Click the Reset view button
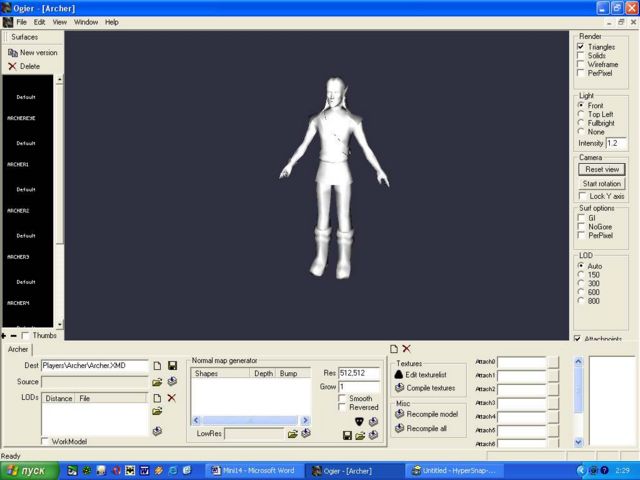This screenshot has height=480, width=640. [x=602, y=169]
